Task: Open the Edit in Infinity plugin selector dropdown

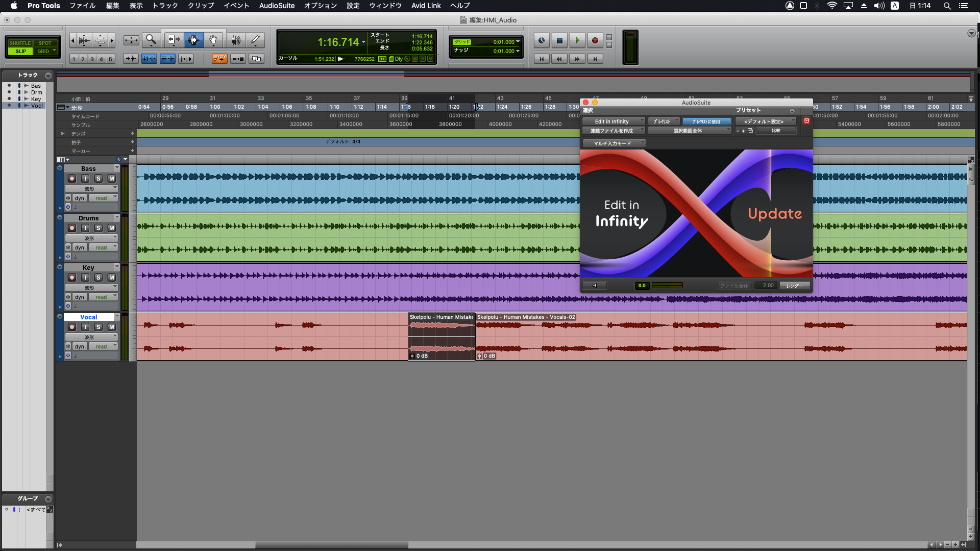Action: coord(614,121)
